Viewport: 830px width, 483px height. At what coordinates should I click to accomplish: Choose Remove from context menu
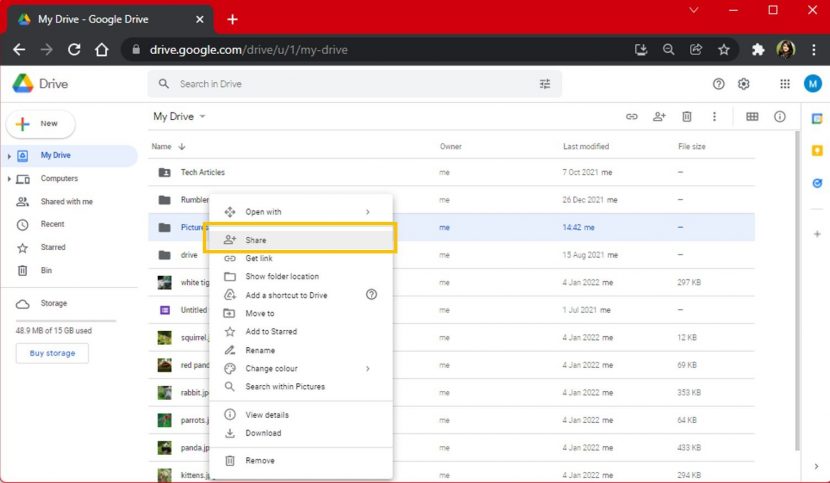[x=300, y=461]
